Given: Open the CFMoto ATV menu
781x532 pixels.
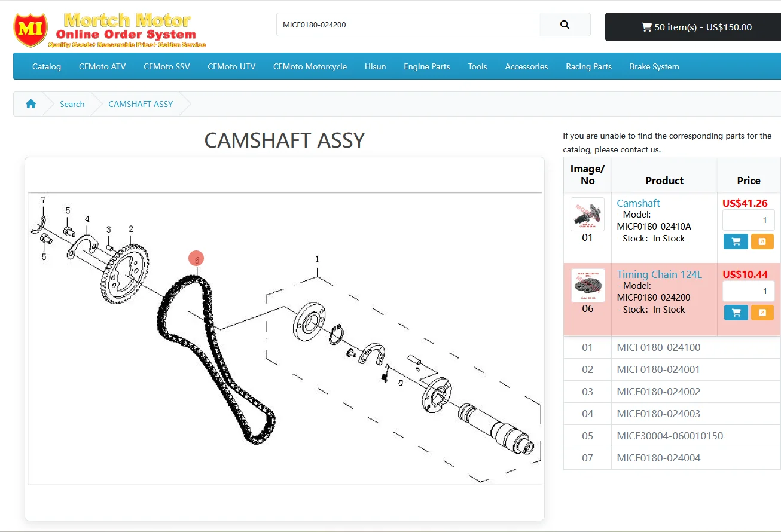Looking at the screenshot, I should coord(102,66).
